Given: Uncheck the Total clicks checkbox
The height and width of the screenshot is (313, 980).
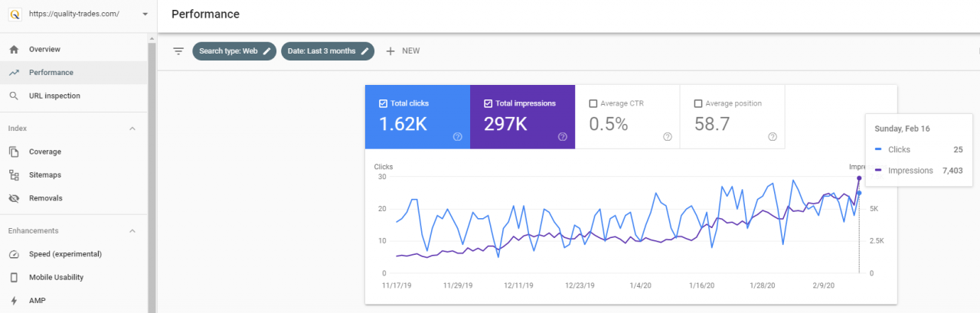Looking at the screenshot, I should coord(383,103).
